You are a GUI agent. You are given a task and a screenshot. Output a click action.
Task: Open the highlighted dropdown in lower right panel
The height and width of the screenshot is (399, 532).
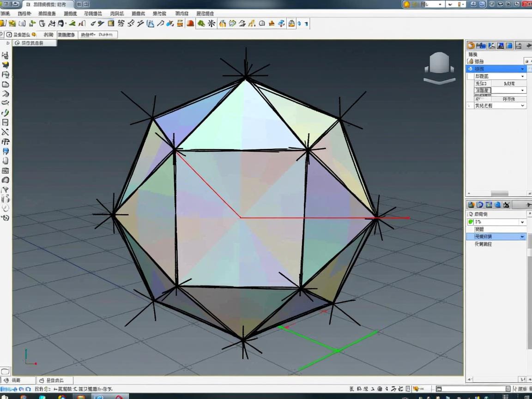coord(522,236)
